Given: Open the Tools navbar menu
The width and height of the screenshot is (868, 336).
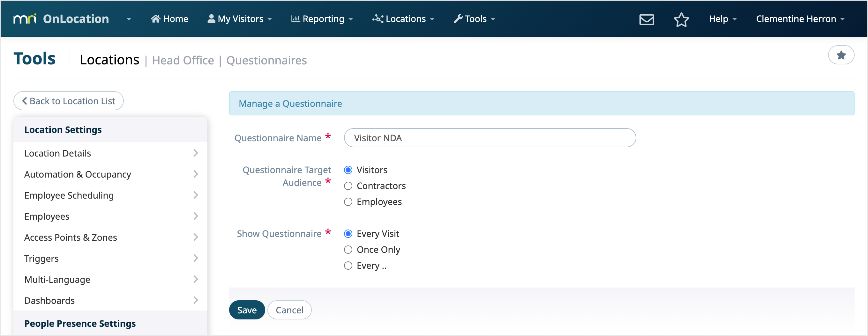Looking at the screenshot, I should click(x=475, y=19).
